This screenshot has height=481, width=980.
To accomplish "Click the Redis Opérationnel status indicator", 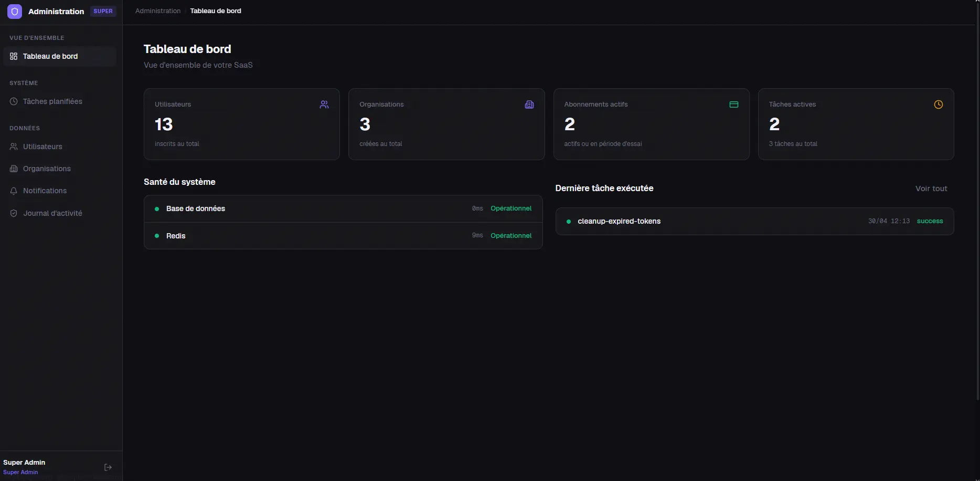I will click(x=511, y=236).
